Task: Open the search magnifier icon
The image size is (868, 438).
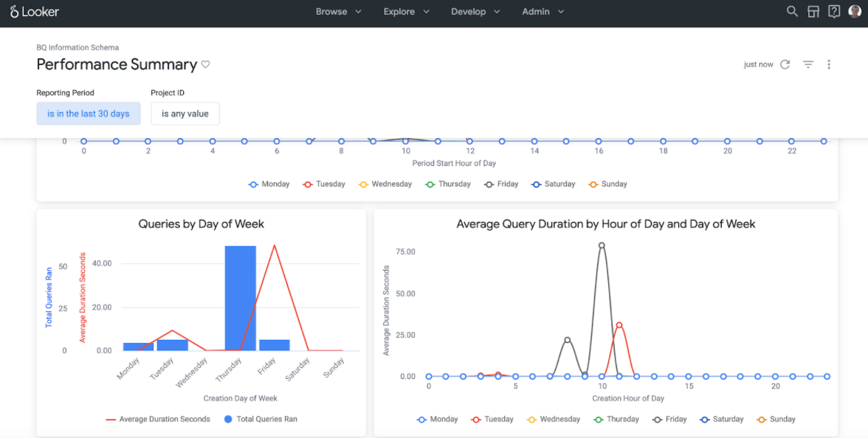Action: point(792,12)
